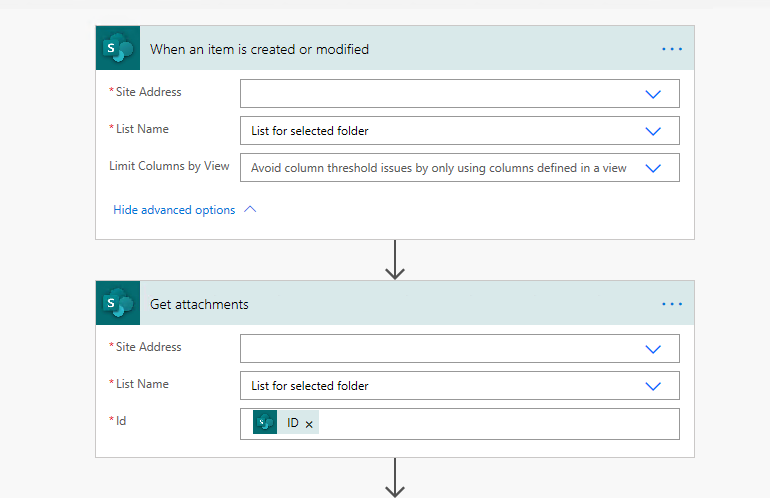Image resolution: width=770 pixels, height=498 pixels.
Task: Click the SharePoint icon on Get attachments card
Action: 118,304
